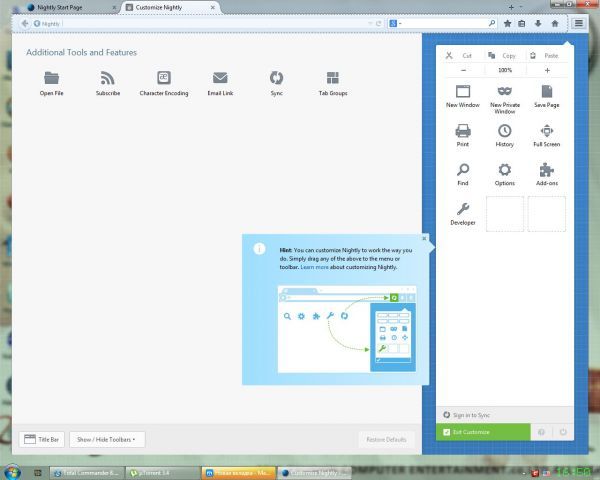Click the help question icon in panel footer
The width and height of the screenshot is (600, 480).
(541, 432)
